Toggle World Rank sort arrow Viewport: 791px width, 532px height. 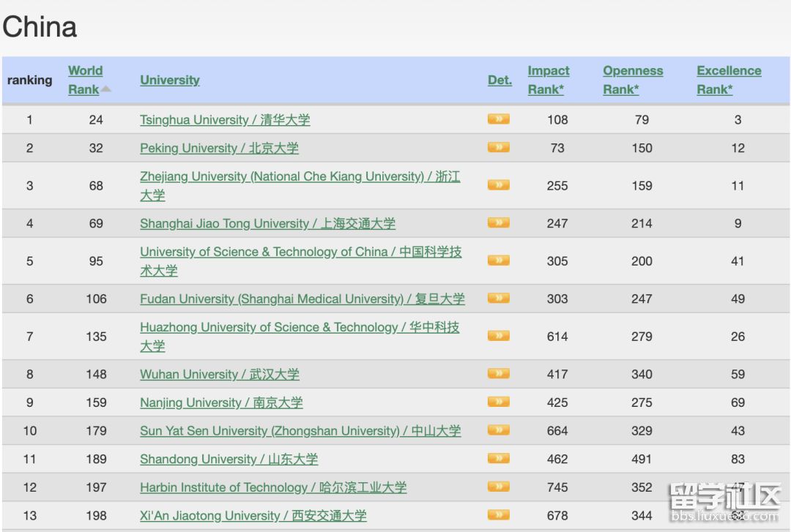point(106,89)
